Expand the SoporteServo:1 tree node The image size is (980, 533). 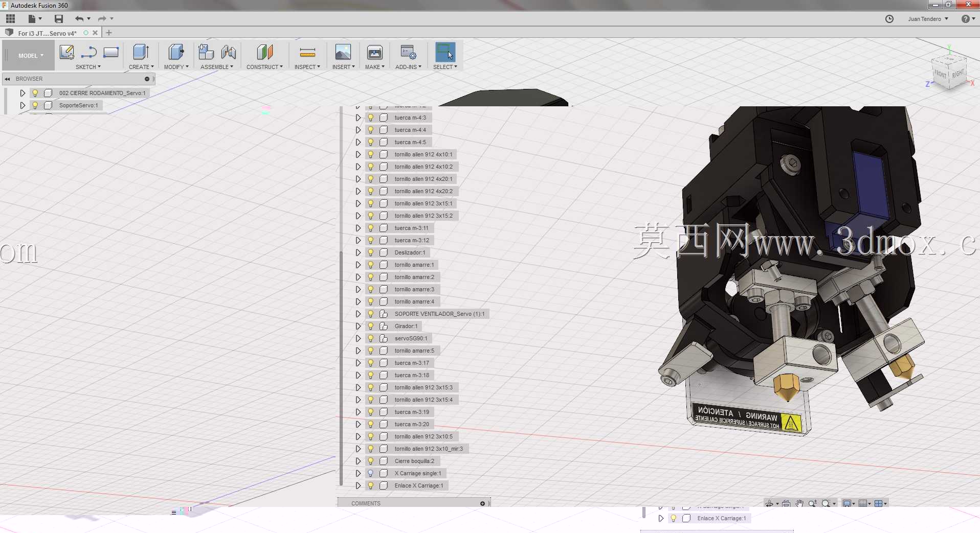coord(23,105)
